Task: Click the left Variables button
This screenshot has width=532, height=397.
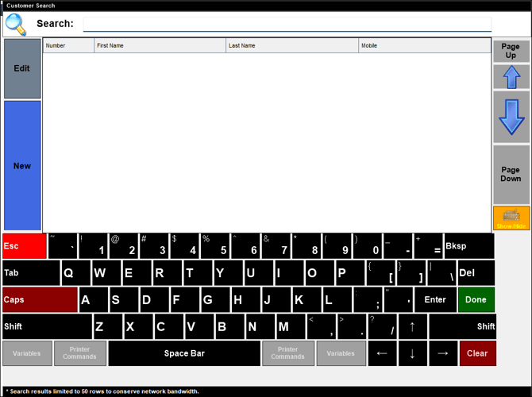Action: click(x=27, y=353)
